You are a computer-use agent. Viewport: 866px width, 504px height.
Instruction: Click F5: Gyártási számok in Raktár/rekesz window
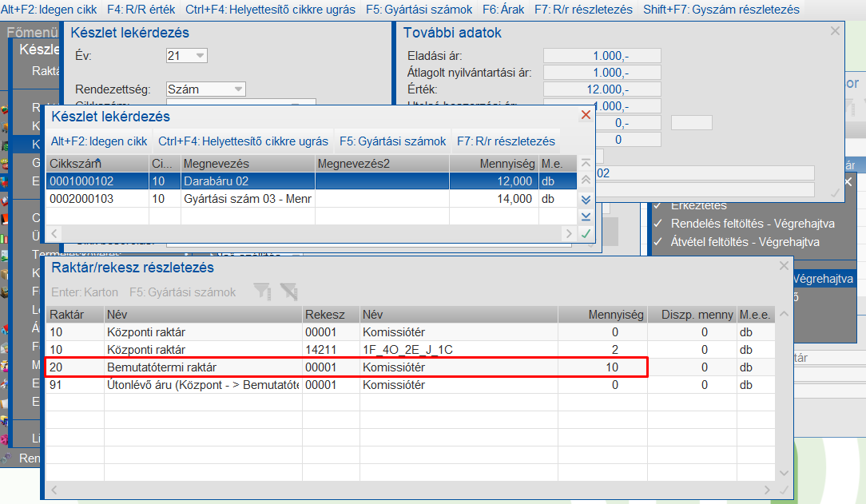click(182, 292)
